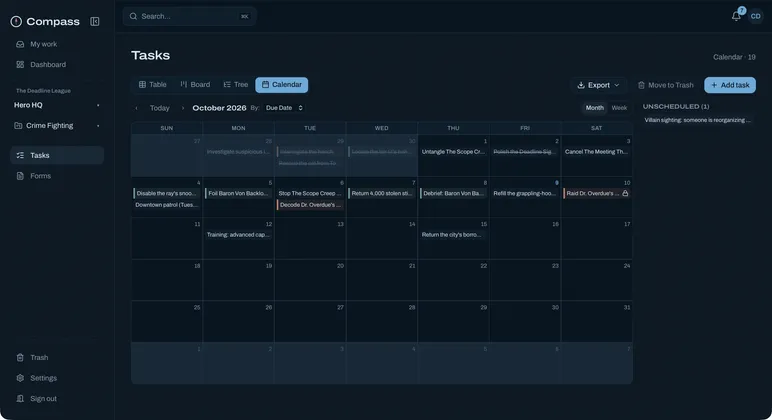Open My work in the sidebar

[57, 44]
